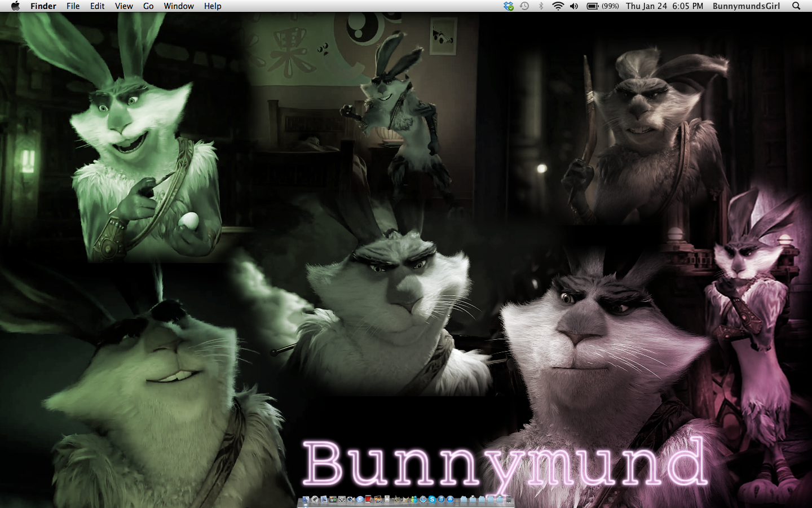Open the Wi-Fi network menu
The width and height of the screenshot is (812, 508).
[558, 6]
